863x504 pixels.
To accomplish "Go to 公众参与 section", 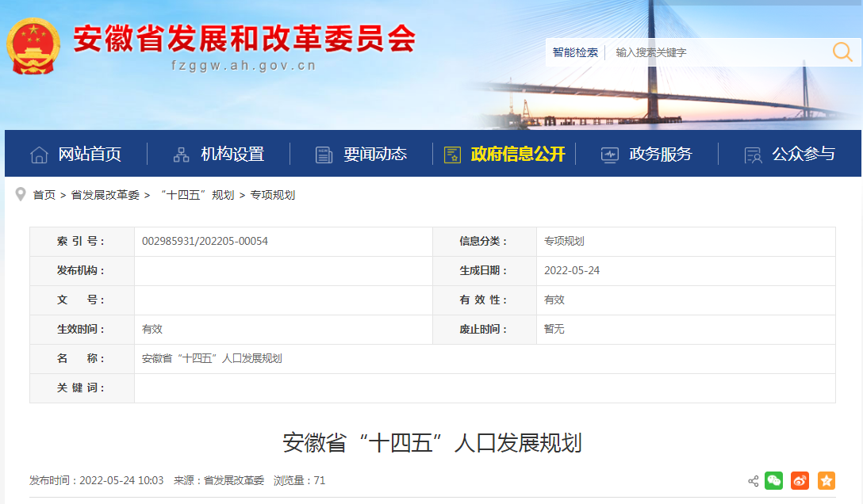I will point(803,155).
